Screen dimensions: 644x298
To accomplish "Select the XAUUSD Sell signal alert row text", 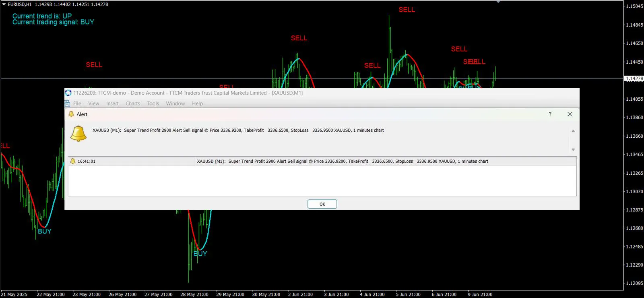I will coord(342,161).
